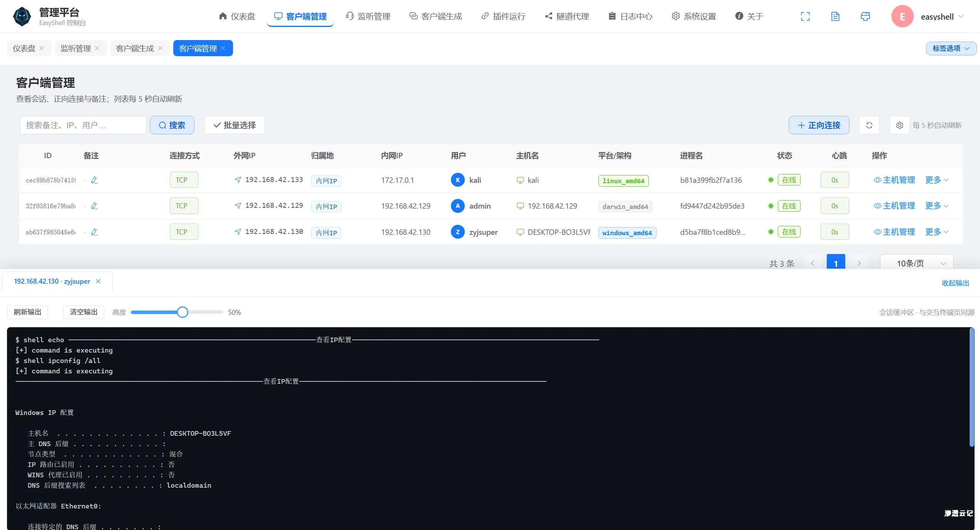Image resolution: width=980 pixels, height=530 pixels.
Task: Click the Z avatar for zyjsuper user
Action: (457, 232)
